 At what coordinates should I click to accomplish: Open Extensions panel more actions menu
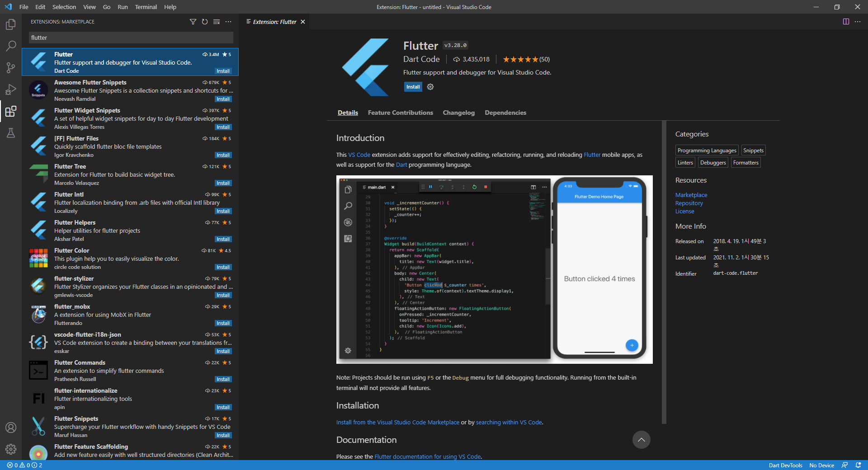click(x=228, y=22)
